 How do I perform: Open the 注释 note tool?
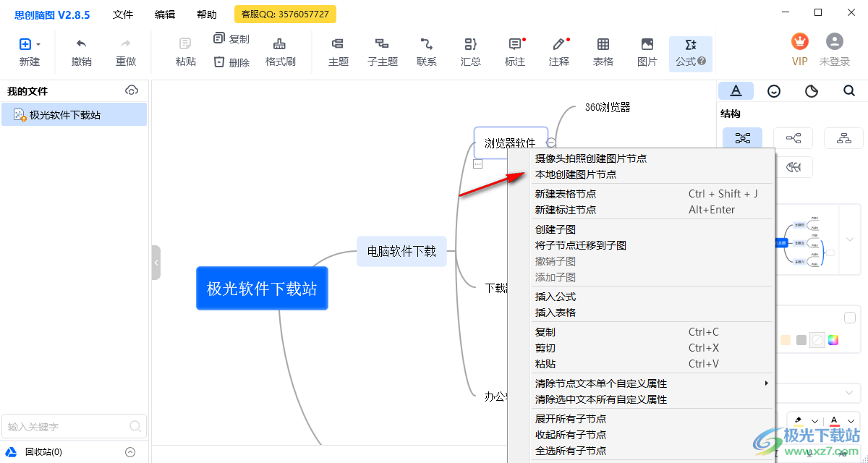[x=559, y=53]
